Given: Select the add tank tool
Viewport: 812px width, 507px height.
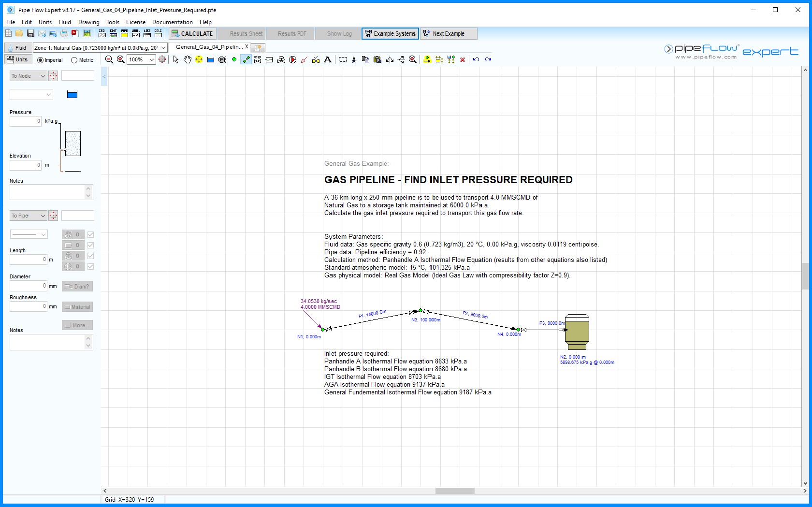Looking at the screenshot, I should 211,59.
